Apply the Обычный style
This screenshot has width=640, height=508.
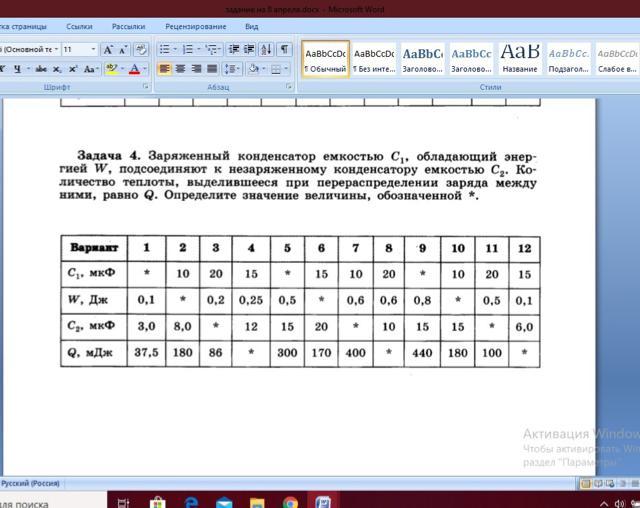click(x=326, y=59)
